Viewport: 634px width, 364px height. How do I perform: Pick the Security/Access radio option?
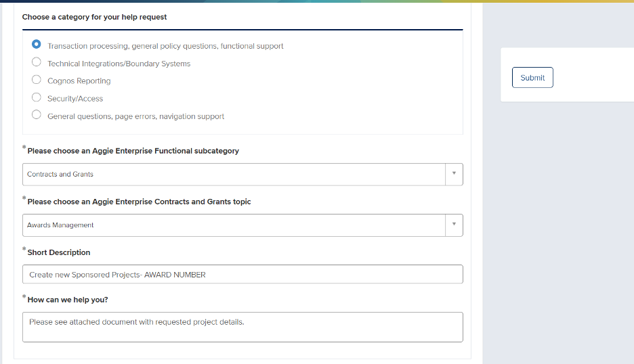coord(37,98)
